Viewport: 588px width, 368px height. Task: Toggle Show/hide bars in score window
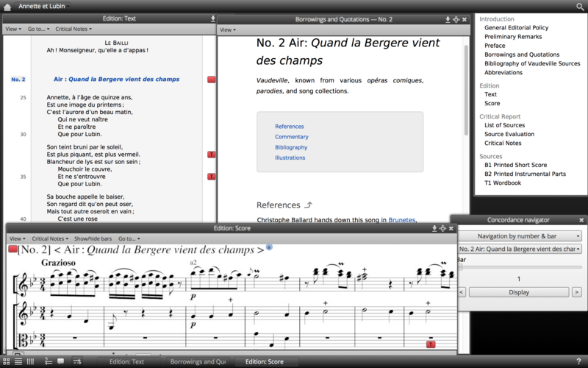[x=93, y=239]
